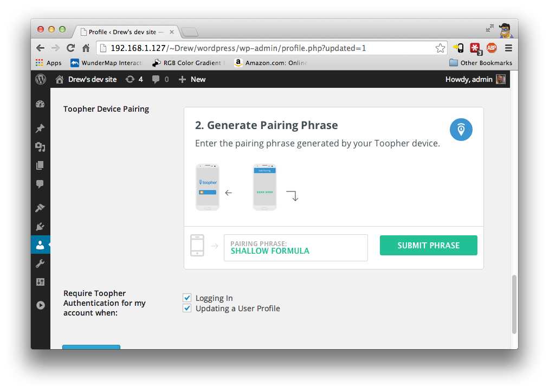The width and height of the screenshot is (549, 392).
Task: Click the Pairing Phrase input field
Action: (295, 248)
